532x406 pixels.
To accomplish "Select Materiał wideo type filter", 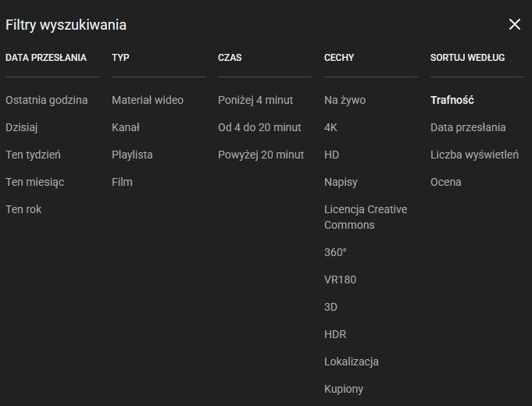I will [x=148, y=100].
